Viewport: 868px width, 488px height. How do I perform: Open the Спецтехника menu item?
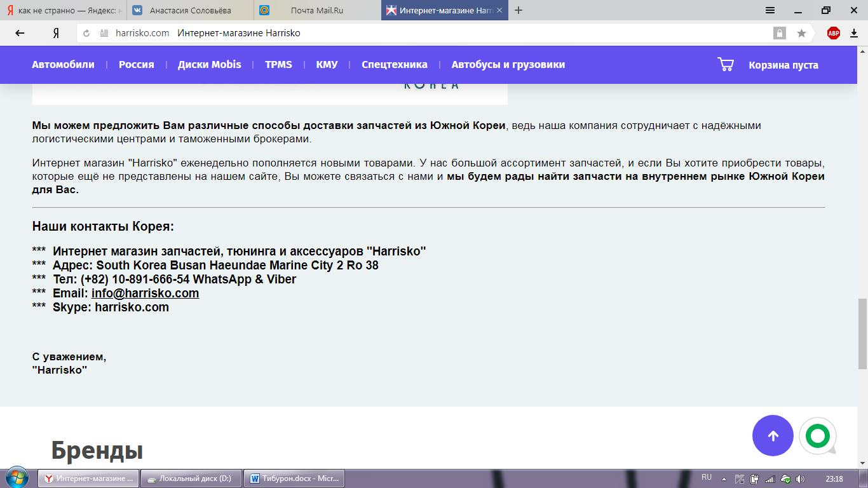point(395,64)
